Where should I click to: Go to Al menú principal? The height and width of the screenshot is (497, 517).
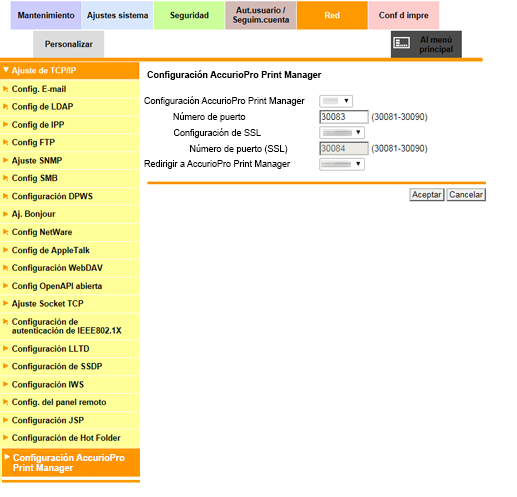[426, 44]
